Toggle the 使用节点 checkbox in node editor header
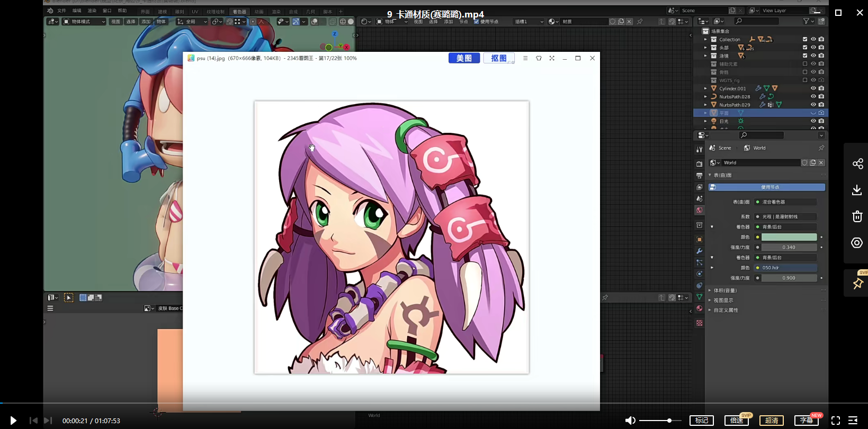868x429 pixels. point(477,22)
